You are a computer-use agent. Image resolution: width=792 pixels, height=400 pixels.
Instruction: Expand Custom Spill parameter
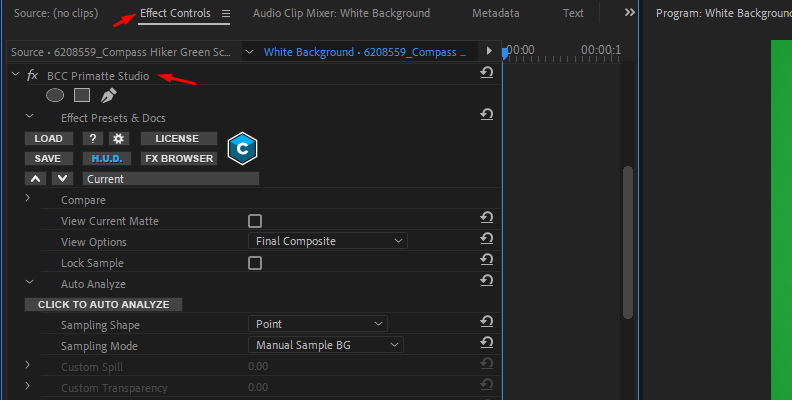click(x=28, y=365)
